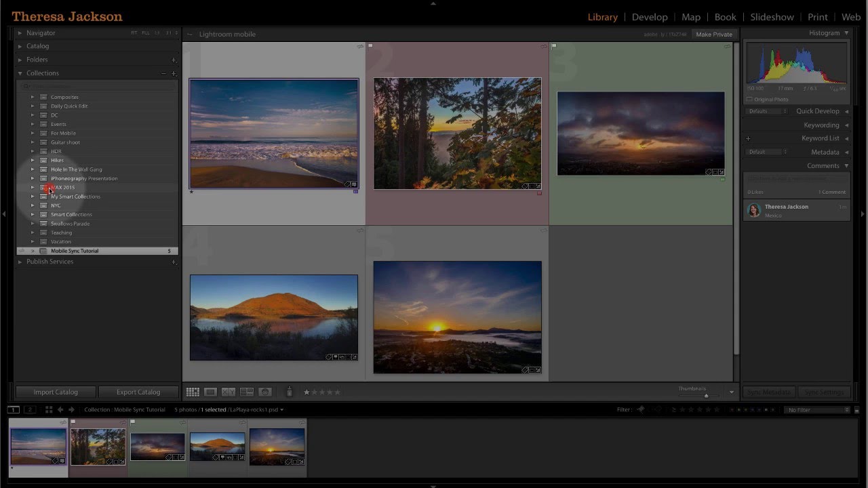The image size is (868, 488).
Task: Expand the Hikes collection set
Action: click(32, 160)
